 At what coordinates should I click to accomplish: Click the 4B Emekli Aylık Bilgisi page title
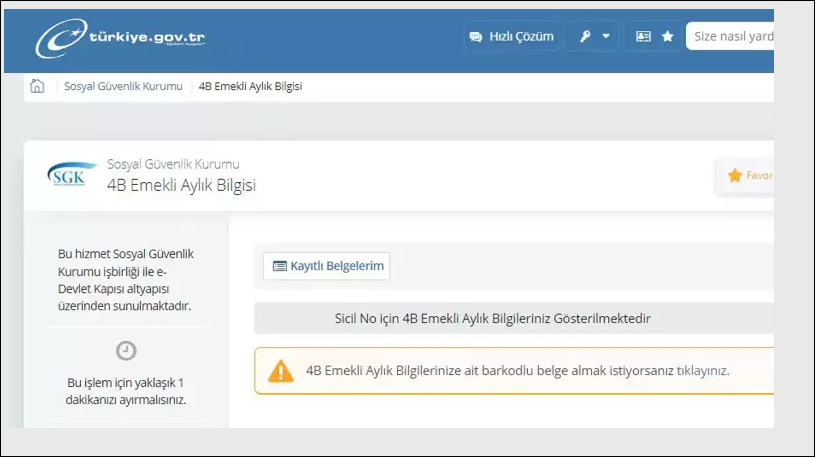coord(181,185)
